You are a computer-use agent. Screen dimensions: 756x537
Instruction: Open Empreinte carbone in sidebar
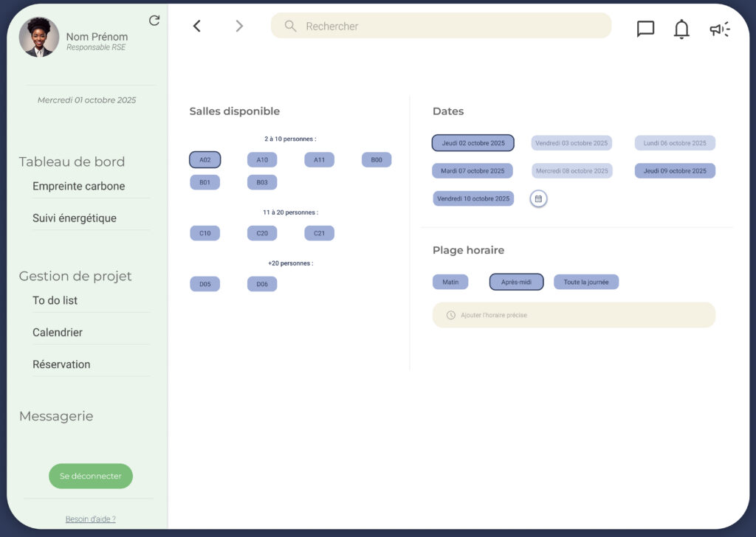coord(78,187)
